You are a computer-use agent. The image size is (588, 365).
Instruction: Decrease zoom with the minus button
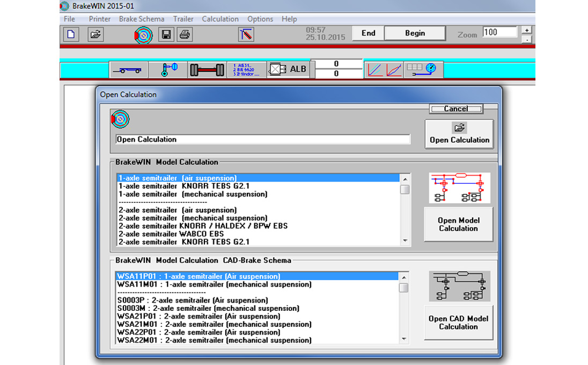tap(526, 39)
